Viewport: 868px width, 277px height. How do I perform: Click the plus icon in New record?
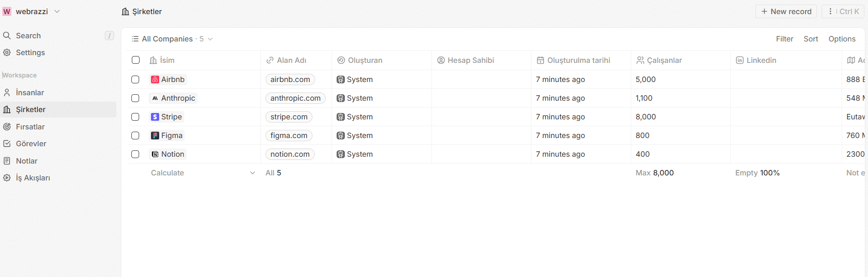point(764,11)
